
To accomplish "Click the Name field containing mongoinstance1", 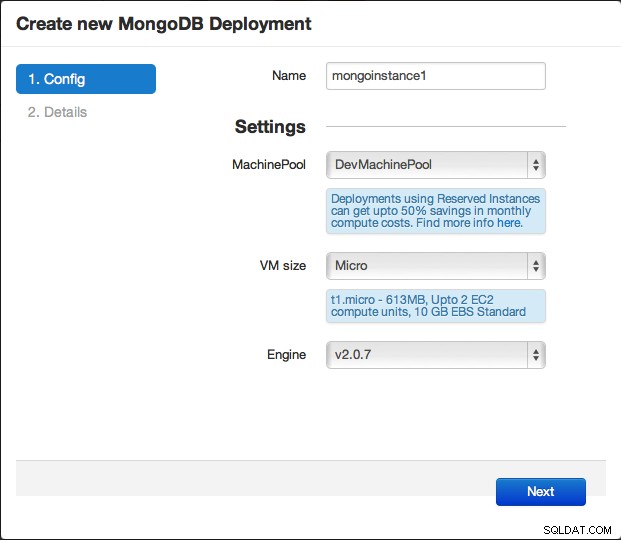I will tap(436, 76).
